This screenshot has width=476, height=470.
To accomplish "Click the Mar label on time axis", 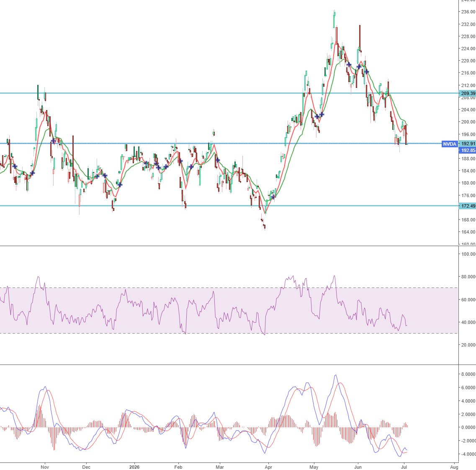I will pos(219,467).
